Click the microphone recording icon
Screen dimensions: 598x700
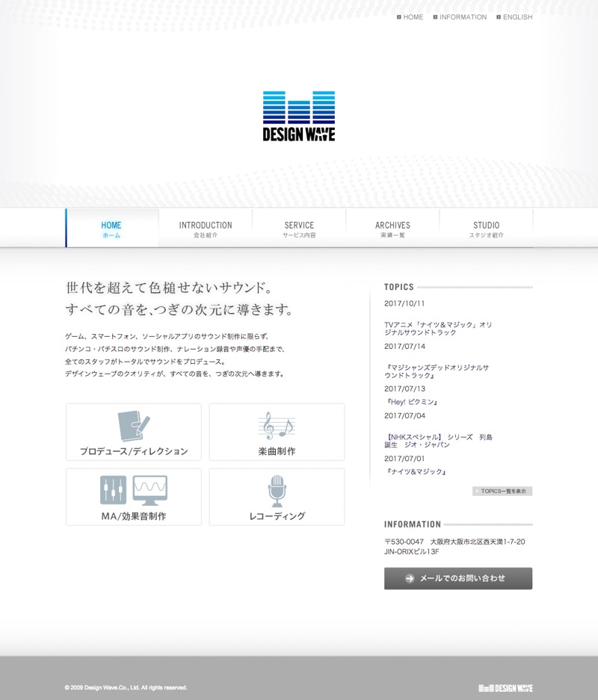coord(277,491)
